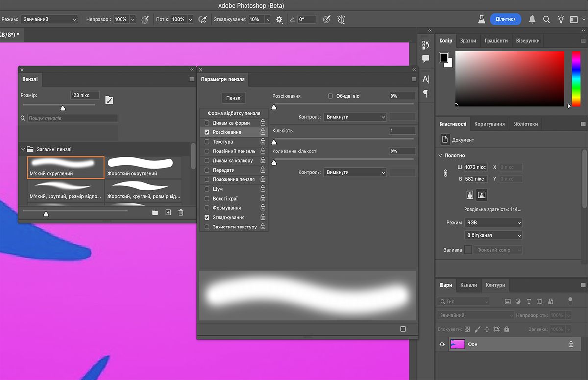
Task: Click the Ділитися share button
Action: click(x=505, y=19)
